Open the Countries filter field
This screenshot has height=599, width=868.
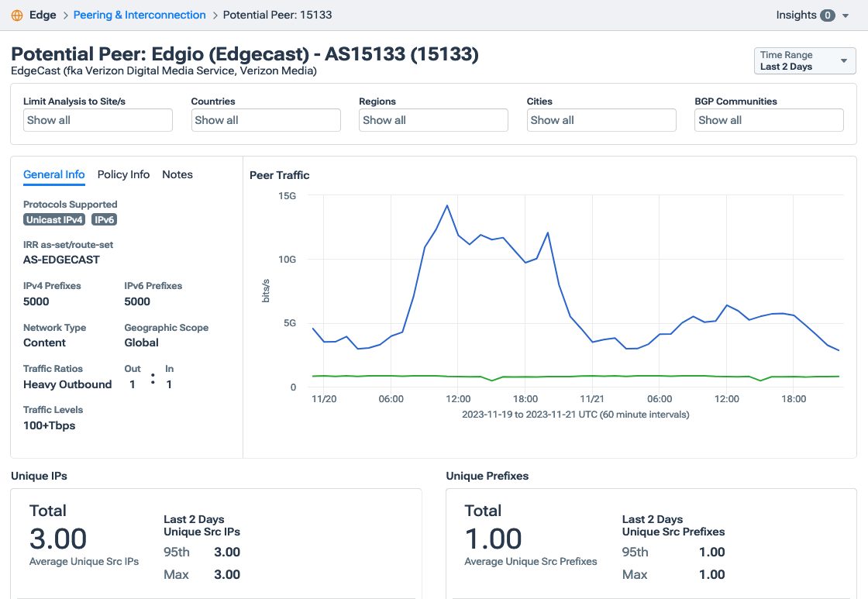(266, 120)
